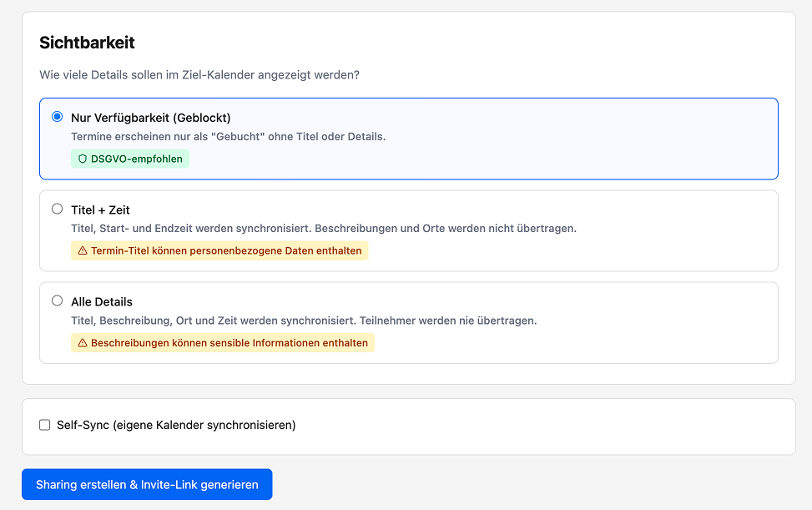Click the warning triangle on the Beschreibungen warning

click(81, 342)
